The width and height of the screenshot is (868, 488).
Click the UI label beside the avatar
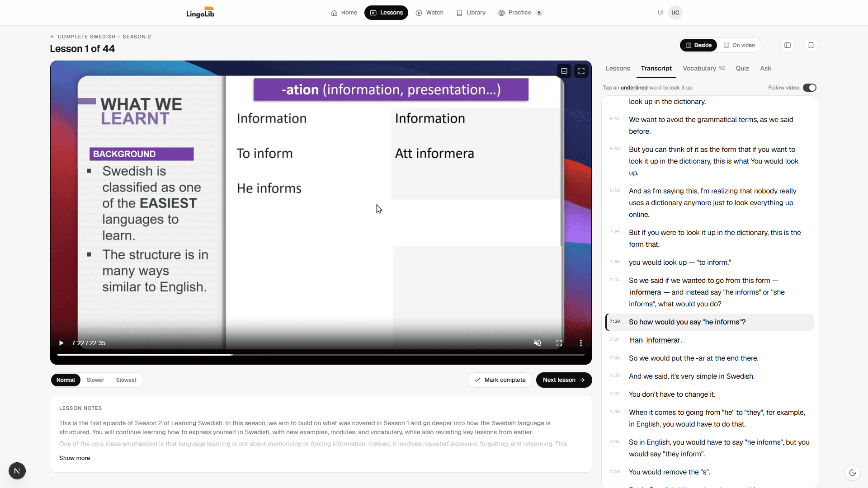(x=660, y=13)
